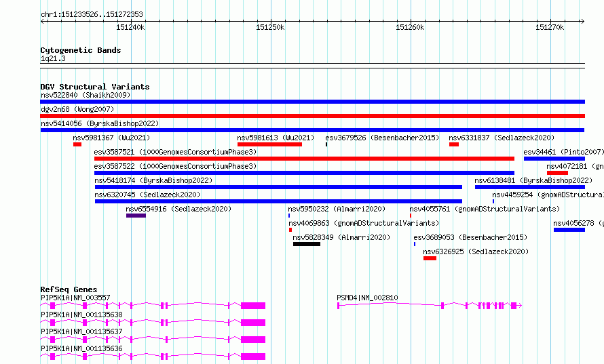Select the purple nsv6554916 (Sedlazeck2020) bar
Screen dimensions: 604x364
click(x=136, y=216)
